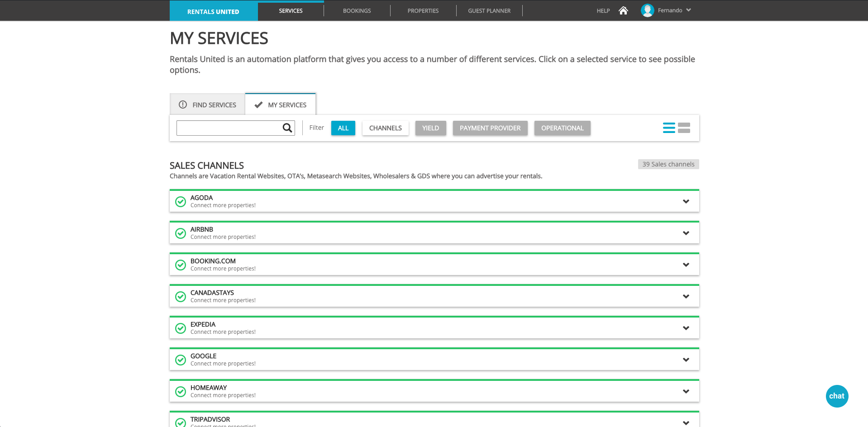The width and height of the screenshot is (868, 427).
Task: Click the Rentals United logo
Action: tap(214, 11)
